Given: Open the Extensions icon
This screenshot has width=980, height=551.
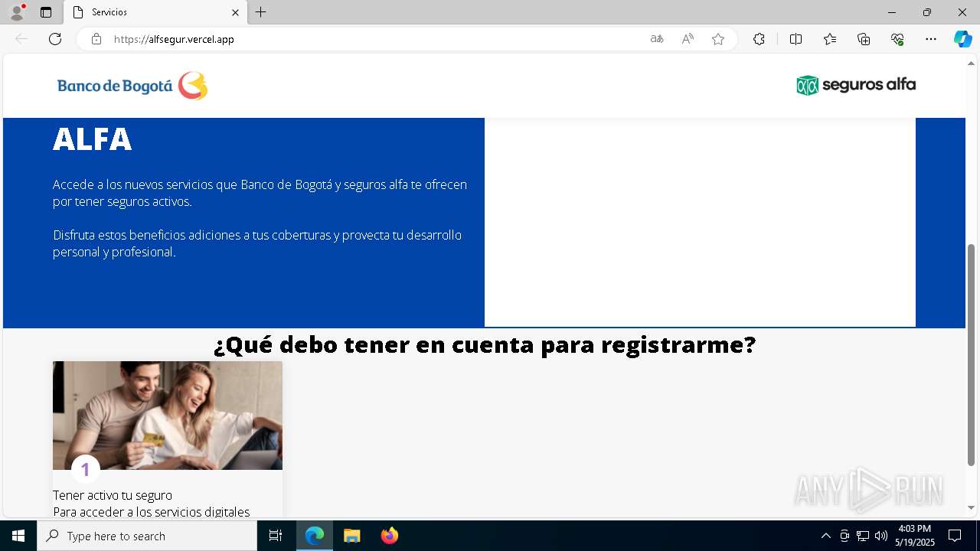Looking at the screenshot, I should (759, 39).
